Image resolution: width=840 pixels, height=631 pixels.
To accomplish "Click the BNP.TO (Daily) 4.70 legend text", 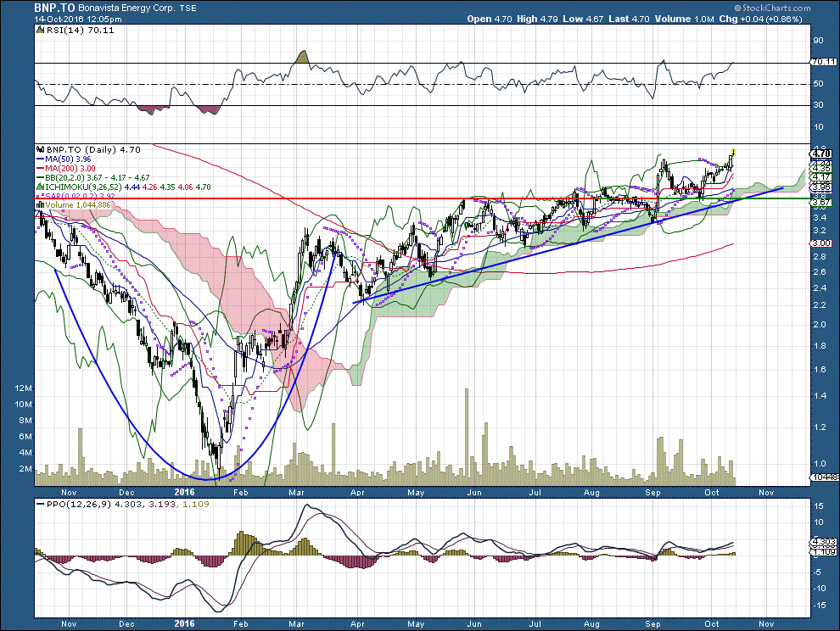I will pyautogui.click(x=93, y=150).
